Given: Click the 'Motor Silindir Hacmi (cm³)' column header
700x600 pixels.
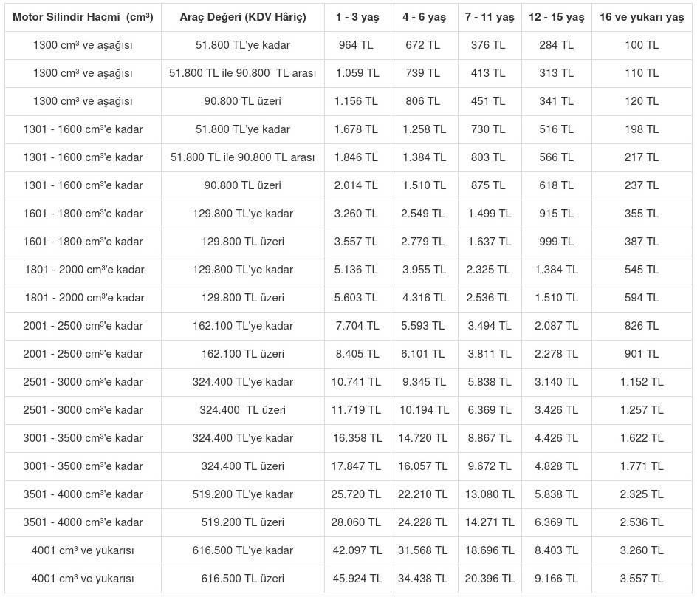Looking at the screenshot, I should tap(83, 17).
